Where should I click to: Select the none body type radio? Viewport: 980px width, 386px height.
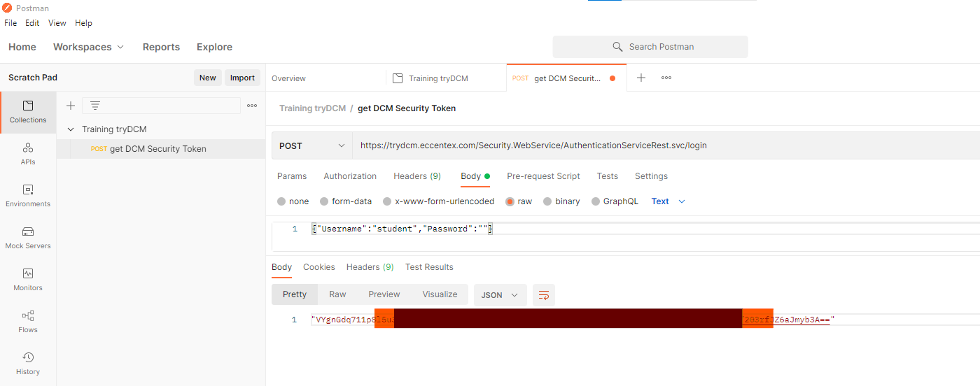(x=281, y=201)
